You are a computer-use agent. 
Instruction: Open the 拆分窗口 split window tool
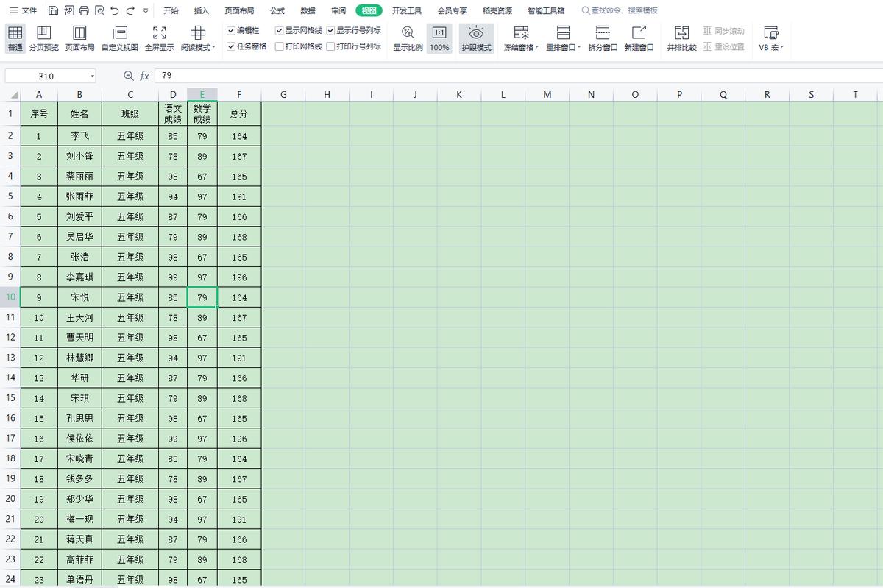coord(603,37)
